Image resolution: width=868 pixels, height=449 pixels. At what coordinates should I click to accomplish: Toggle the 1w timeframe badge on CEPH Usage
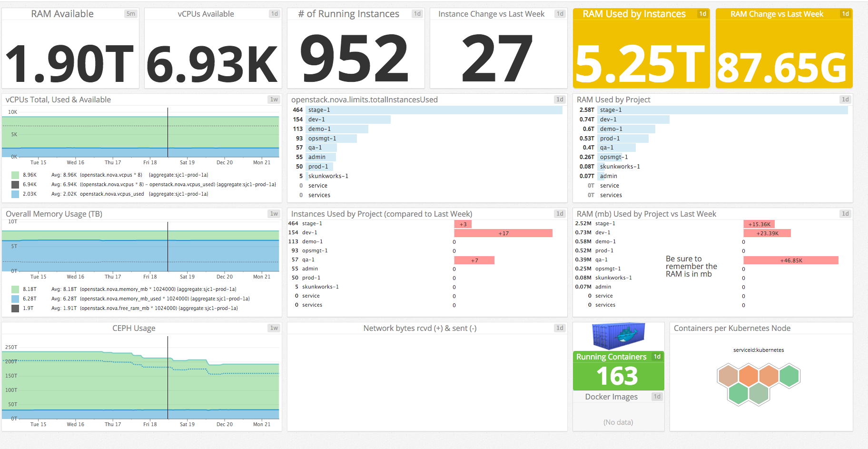click(x=273, y=328)
